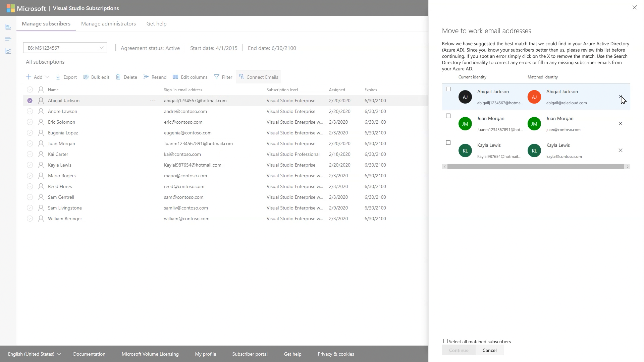Click the Connect Emails people icon
Screen dimensions: 644x362
(x=241, y=77)
